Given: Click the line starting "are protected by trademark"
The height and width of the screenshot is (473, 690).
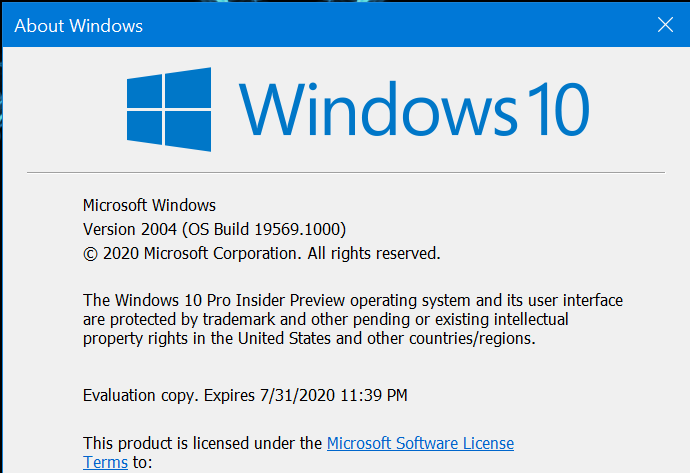Looking at the screenshot, I should pos(326,319).
